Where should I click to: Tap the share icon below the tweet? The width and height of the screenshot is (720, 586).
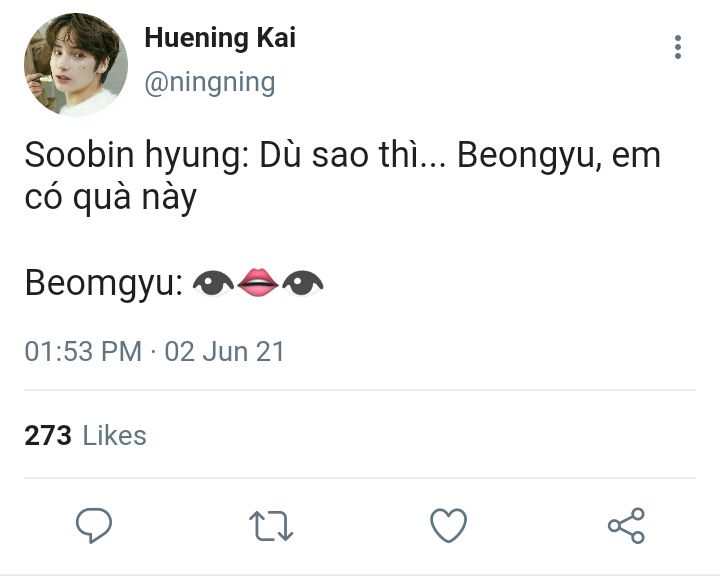tap(626, 525)
